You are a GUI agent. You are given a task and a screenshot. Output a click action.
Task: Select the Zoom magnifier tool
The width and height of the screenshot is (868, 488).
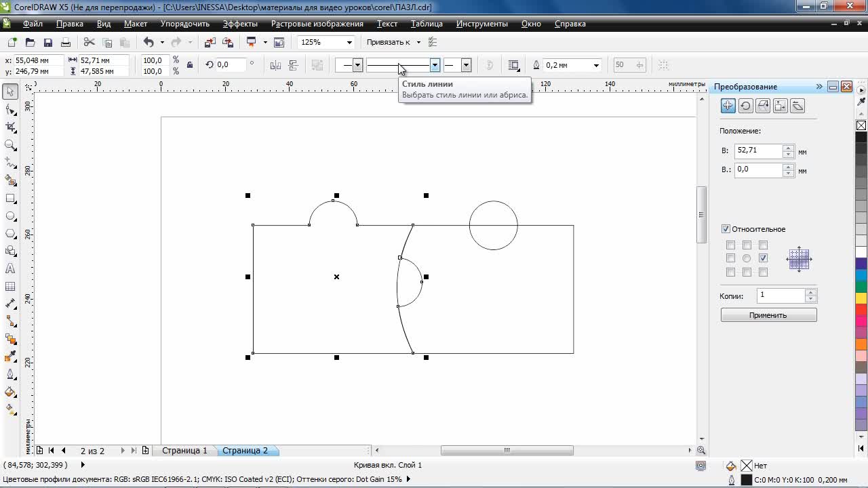click(x=10, y=145)
